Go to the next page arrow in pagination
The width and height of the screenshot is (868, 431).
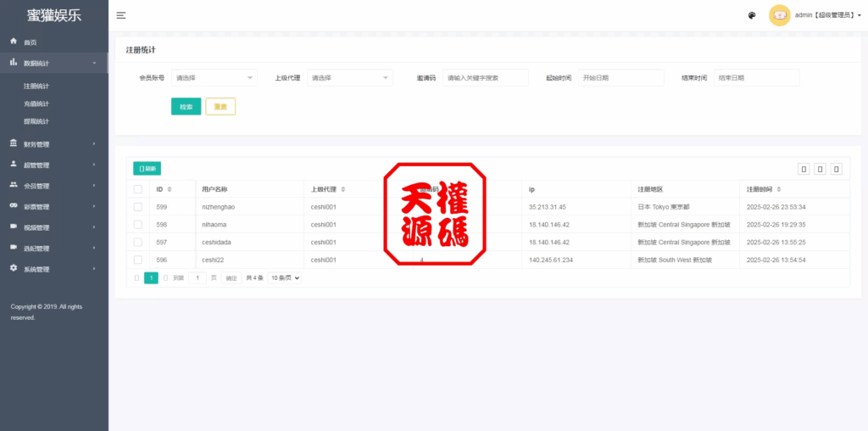(165, 278)
